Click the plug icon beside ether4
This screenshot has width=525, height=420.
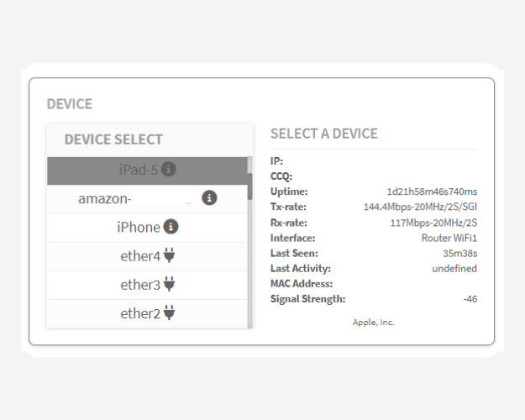[169, 255]
